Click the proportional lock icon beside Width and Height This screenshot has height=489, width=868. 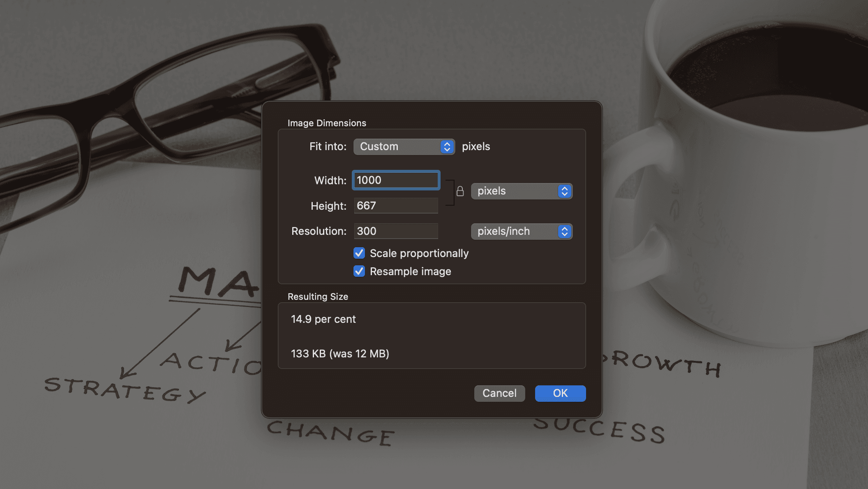click(x=460, y=191)
